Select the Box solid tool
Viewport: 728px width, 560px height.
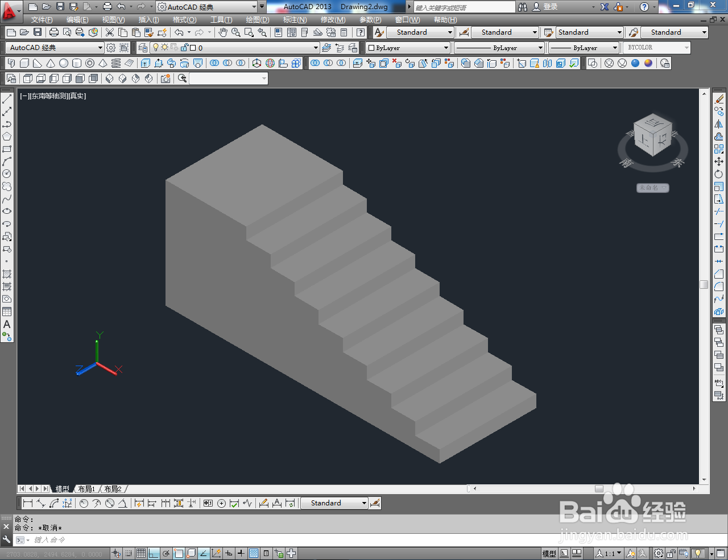24,63
